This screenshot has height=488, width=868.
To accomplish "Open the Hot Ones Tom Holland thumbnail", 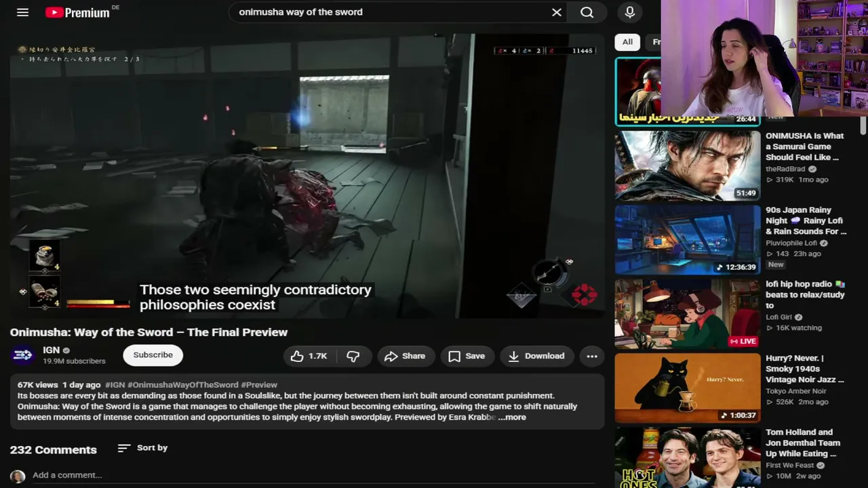I will click(x=688, y=457).
